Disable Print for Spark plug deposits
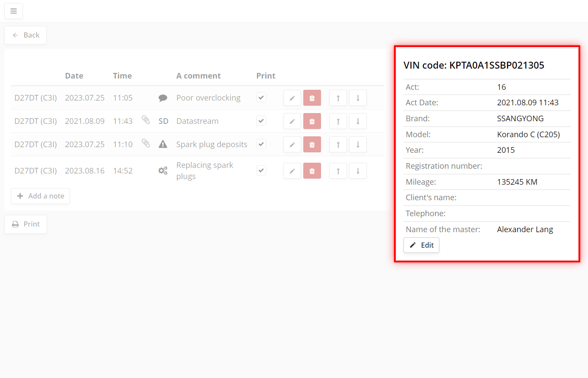This screenshot has height=378, width=588. (x=261, y=144)
